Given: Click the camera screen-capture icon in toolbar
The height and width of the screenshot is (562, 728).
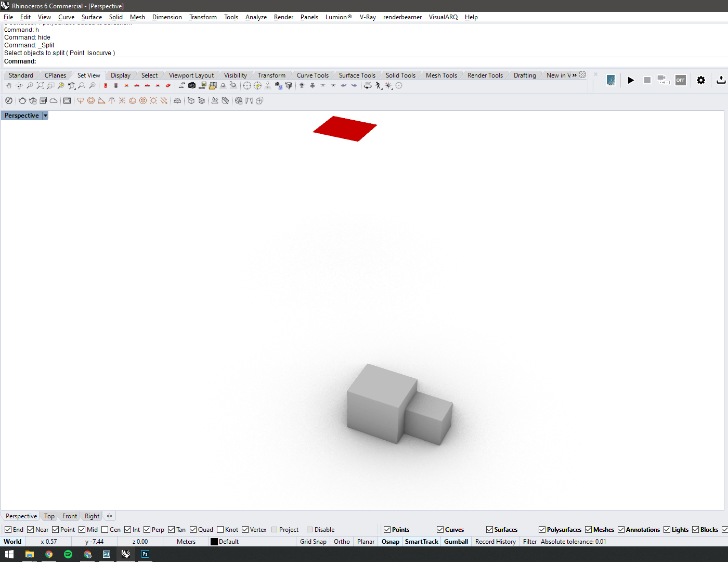Looking at the screenshot, I should tap(192, 86).
